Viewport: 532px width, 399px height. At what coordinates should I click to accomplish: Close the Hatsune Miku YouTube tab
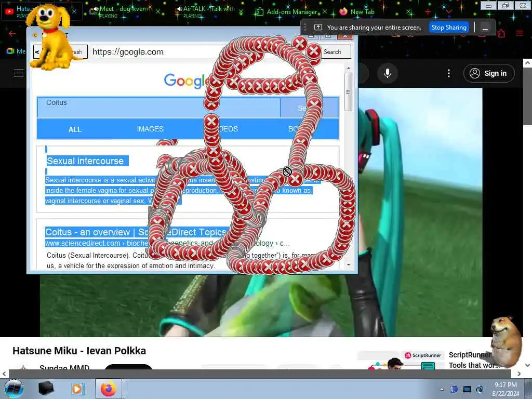tap(74, 11)
